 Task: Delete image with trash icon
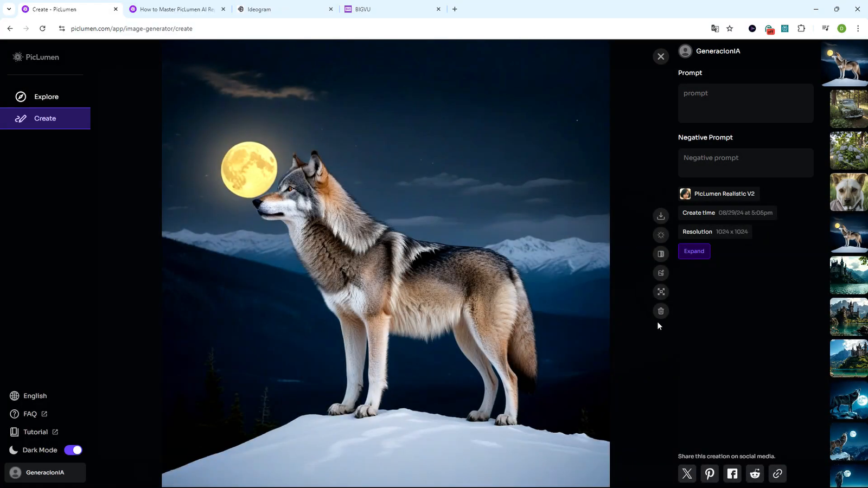coord(661,311)
